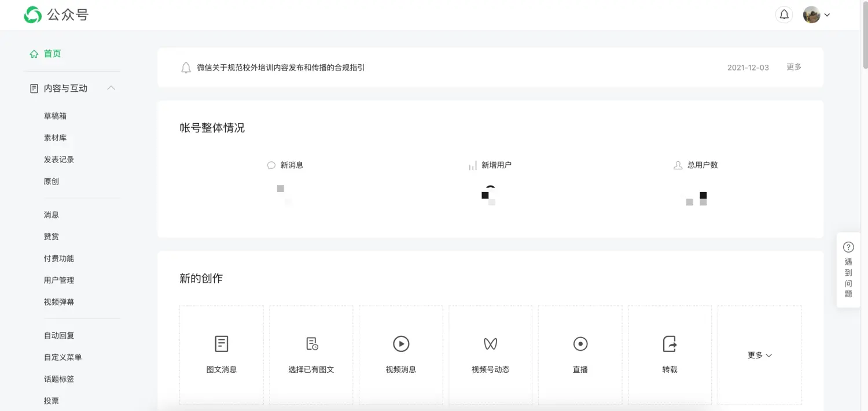Viewport: 868px width, 411px height.
Task: Collapse the 内容与互动 section
Action: (112, 88)
